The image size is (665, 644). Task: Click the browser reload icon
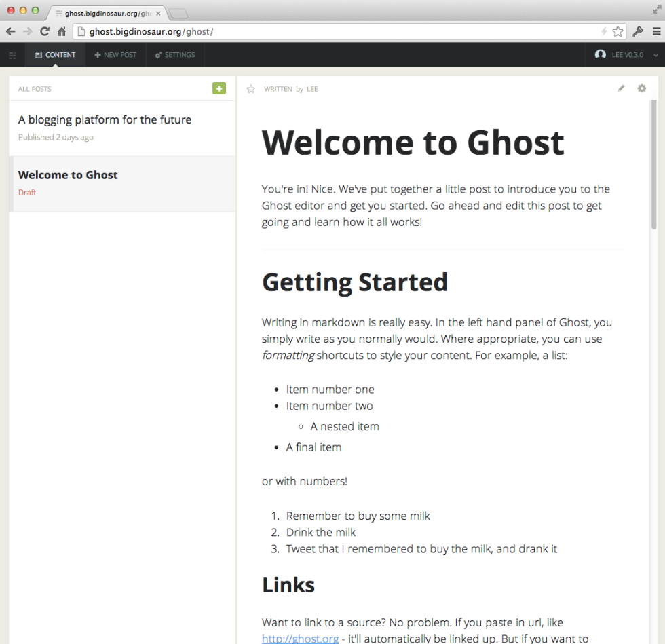[x=44, y=31]
